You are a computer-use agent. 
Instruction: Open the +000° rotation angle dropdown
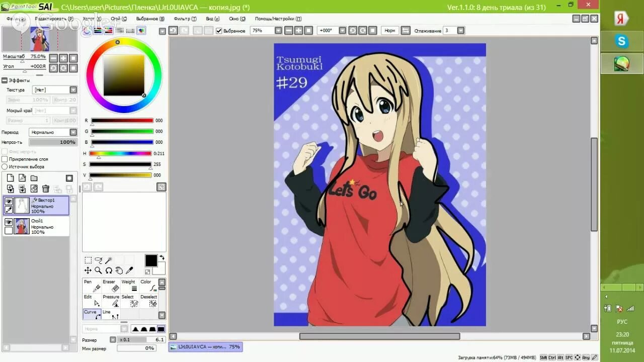click(x=343, y=31)
